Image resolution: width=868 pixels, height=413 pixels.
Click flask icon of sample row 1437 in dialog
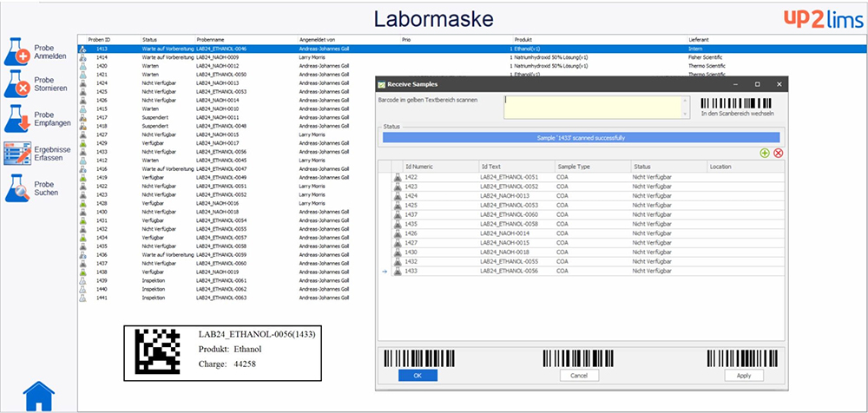pyautogui.click(x=397, y=214)
